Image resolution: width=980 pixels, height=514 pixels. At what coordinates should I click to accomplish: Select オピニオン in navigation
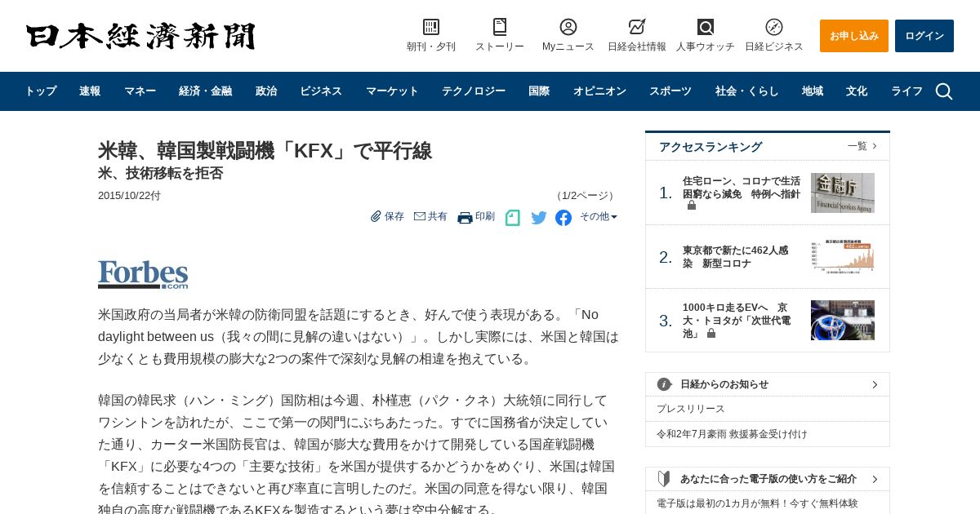(599, 91)
